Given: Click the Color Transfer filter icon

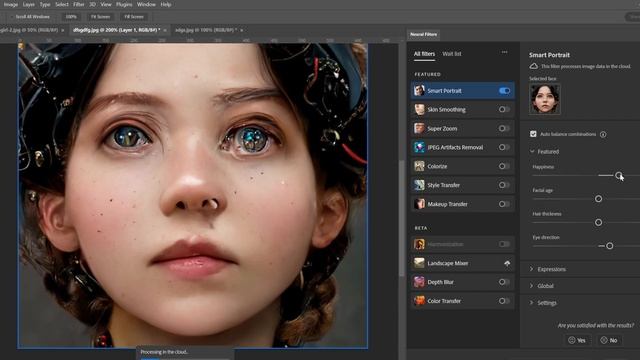Looking at the screenshot, I should click(419, 301).
